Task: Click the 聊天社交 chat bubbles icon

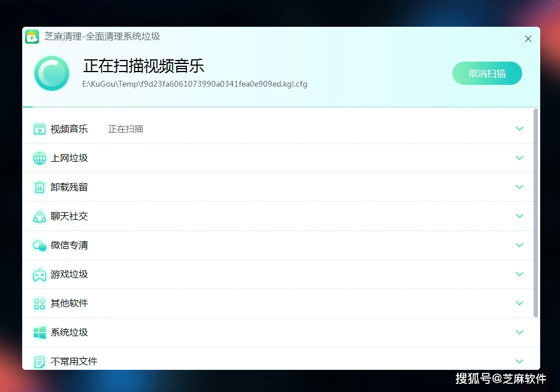Action: (x=39, y=216)
